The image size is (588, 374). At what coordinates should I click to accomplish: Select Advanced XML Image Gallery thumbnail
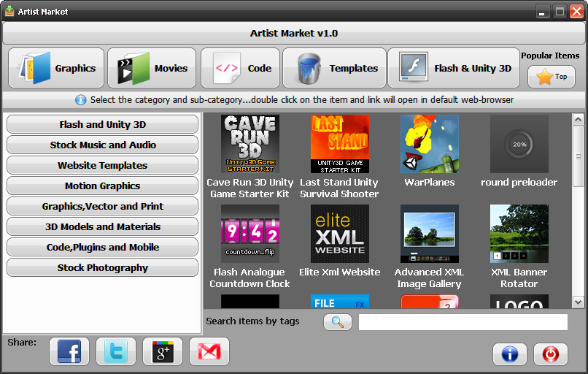click(x=430, y=234)
